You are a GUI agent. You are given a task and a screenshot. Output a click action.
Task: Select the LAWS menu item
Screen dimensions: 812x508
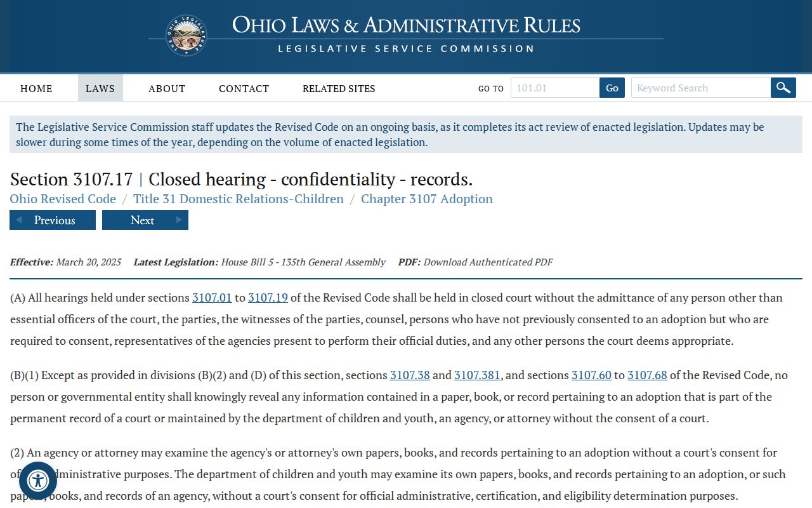[x=100, y=88]
